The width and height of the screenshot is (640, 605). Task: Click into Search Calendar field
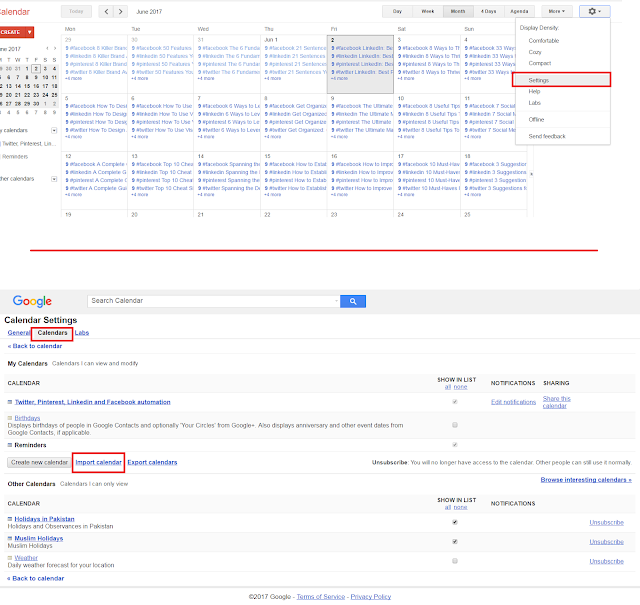pos(211,301)
